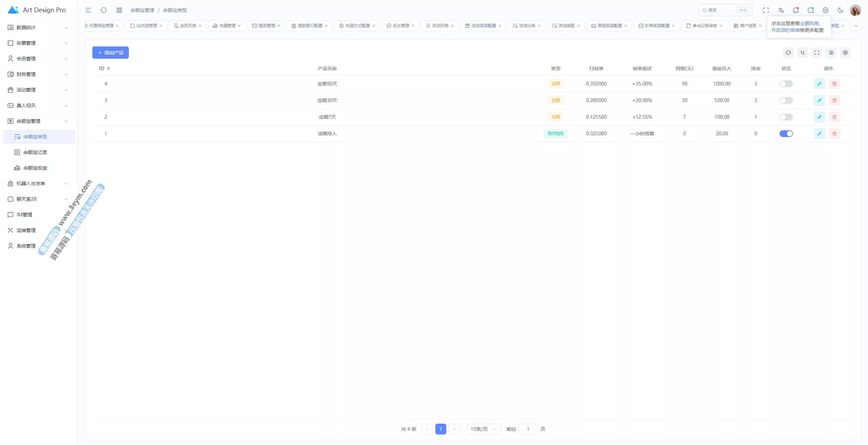
Task: Disable status switch for 活期存入
Action: (786, 134)
